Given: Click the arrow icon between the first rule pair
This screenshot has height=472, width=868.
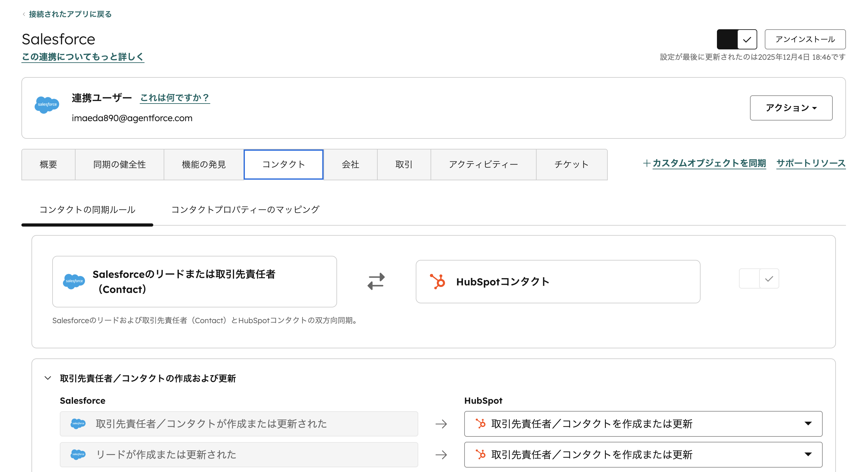Looking at the screenshot, I should (441, 424).
